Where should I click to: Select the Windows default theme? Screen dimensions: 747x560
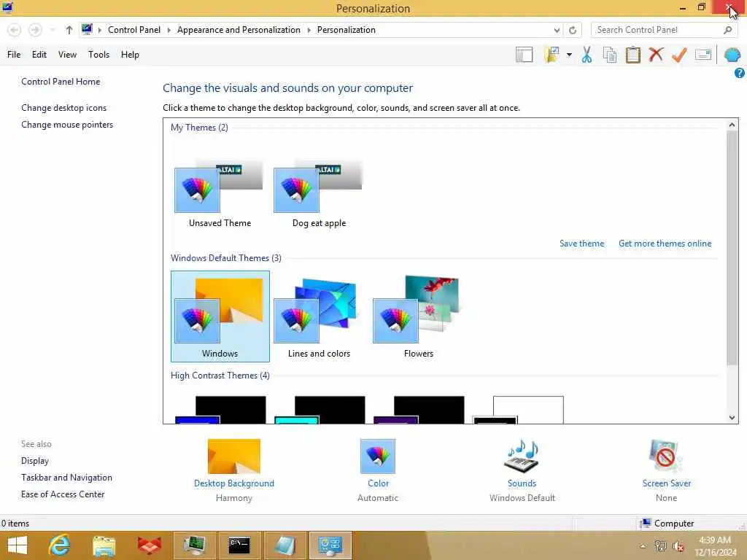[220, 316]
